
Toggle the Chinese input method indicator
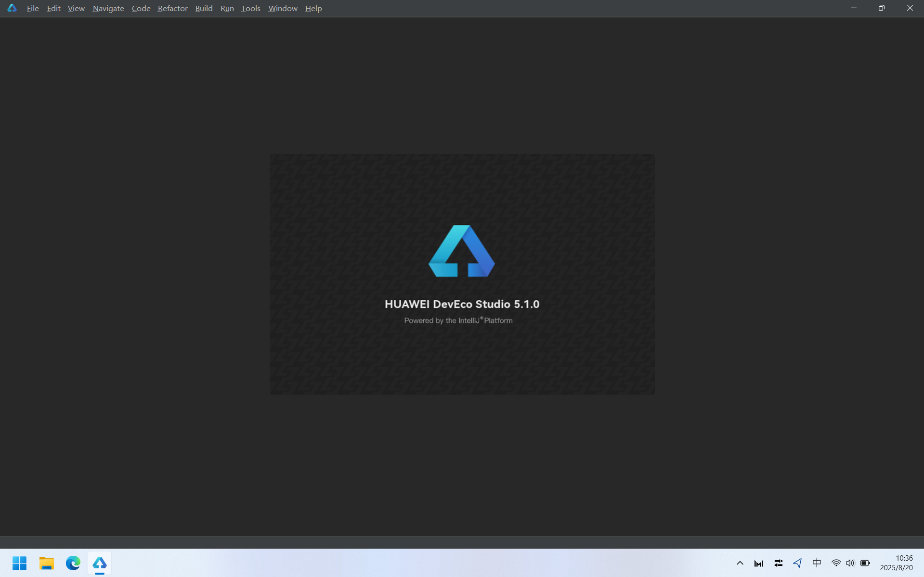pyautogui.click(x=817, y=563)
